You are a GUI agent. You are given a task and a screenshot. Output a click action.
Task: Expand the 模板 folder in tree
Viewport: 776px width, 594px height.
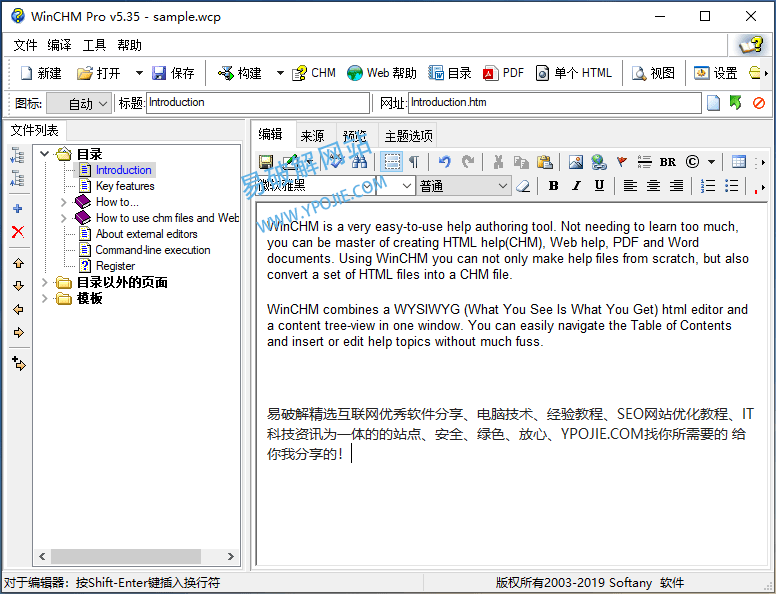coord(44,298)
